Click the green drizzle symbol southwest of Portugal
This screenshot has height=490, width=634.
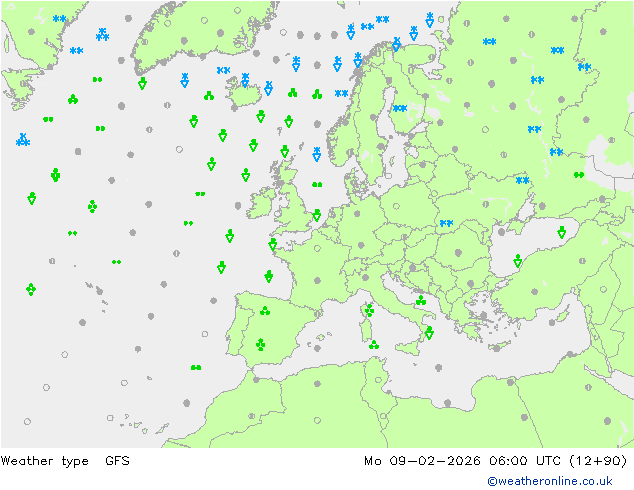click(x=196, y=368)
